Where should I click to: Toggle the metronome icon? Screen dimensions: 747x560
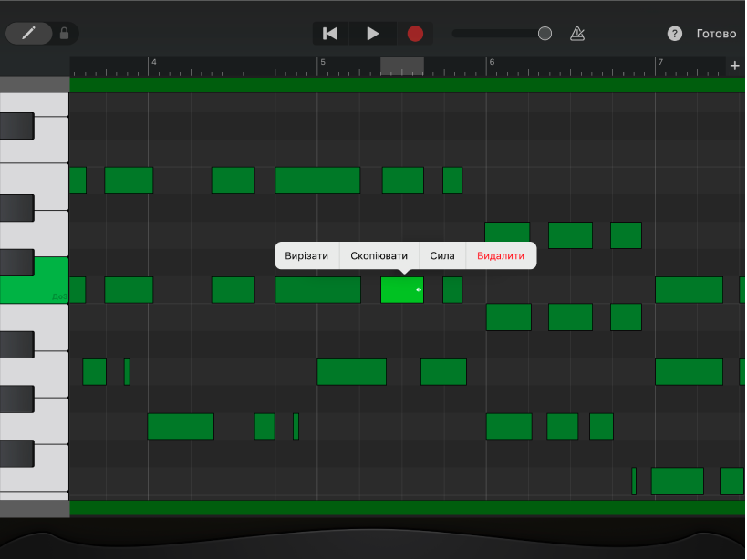tap(577, 34)
